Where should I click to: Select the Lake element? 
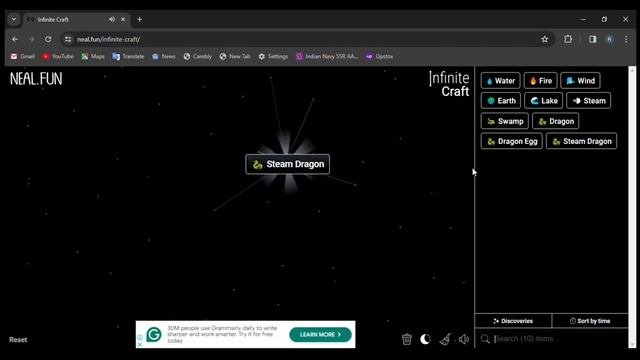[x=544, y=100]
